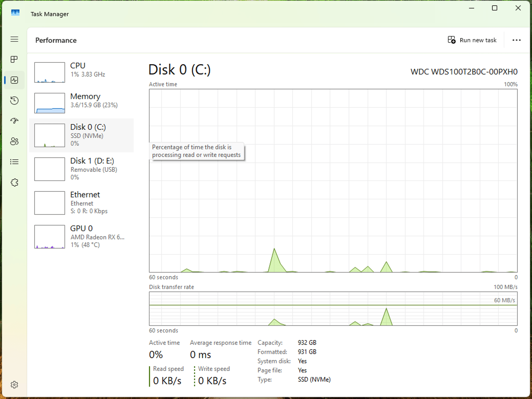Click the Write speed '0 KB/s' value
The width and height of the screenshot is (532, 399).
click(212, 381)
